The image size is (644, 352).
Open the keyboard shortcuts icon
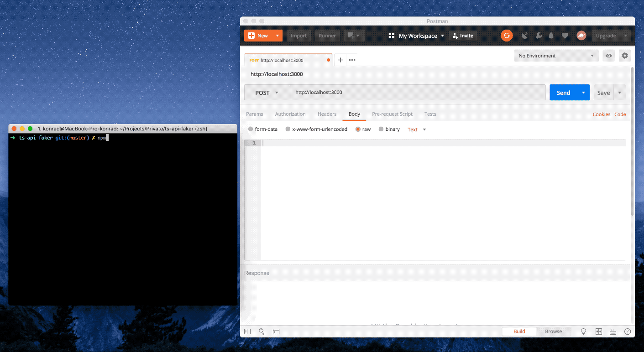[613, 331]
